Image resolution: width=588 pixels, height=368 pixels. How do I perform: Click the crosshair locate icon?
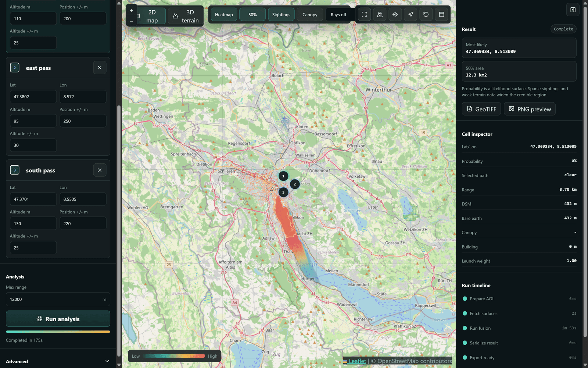pyautogui.click(x=395, y=15)
